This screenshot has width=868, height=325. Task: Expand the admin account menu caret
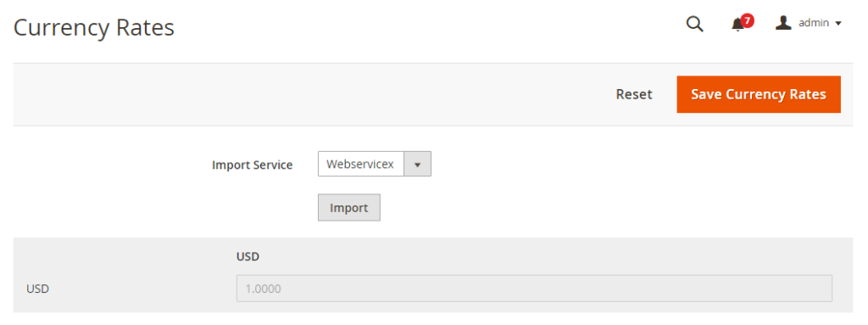pos(837,23)
